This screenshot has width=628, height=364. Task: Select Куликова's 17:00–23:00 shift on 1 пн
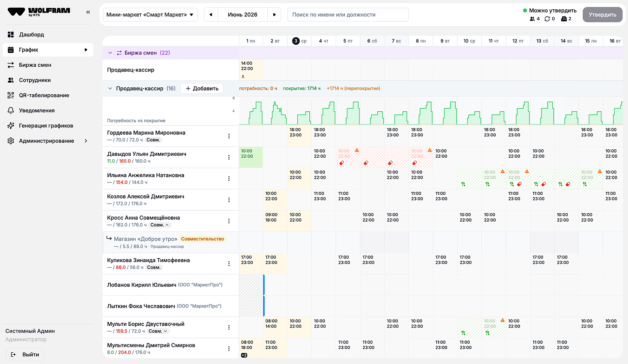[251, 264]
